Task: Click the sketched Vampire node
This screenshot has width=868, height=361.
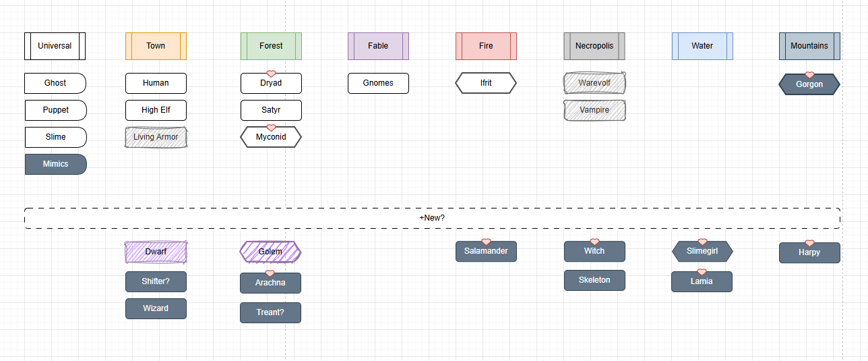Action: 594,110
